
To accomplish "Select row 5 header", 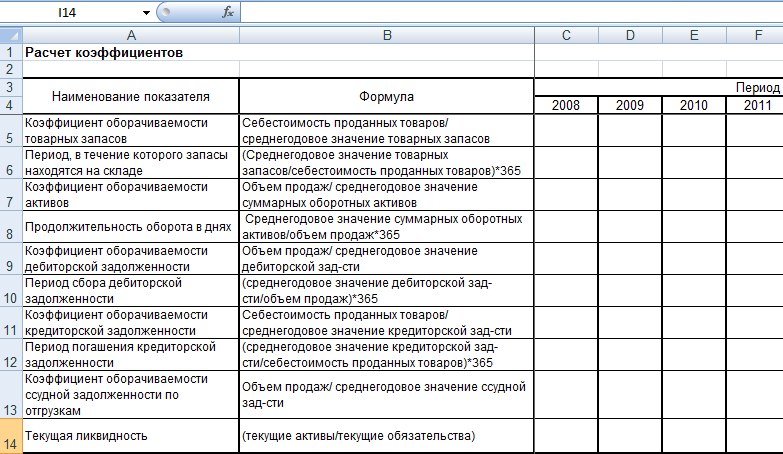I will (11, 130).
